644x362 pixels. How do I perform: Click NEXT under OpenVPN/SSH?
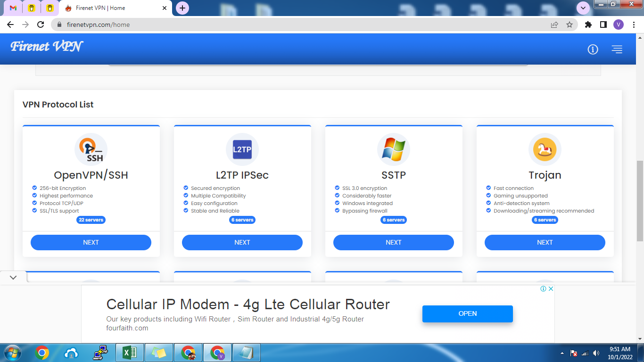click(x=91, y=242)
